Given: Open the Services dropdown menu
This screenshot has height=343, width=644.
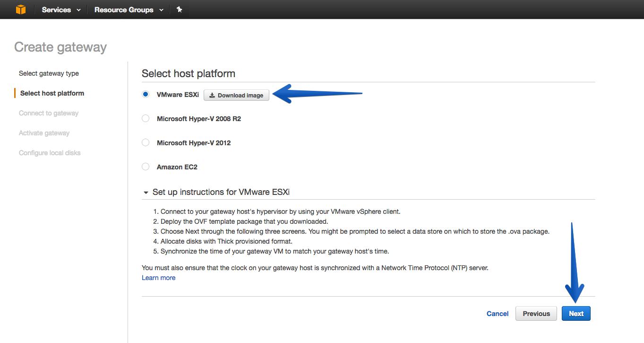Looking at the screenshot, I should coord(61,9).
